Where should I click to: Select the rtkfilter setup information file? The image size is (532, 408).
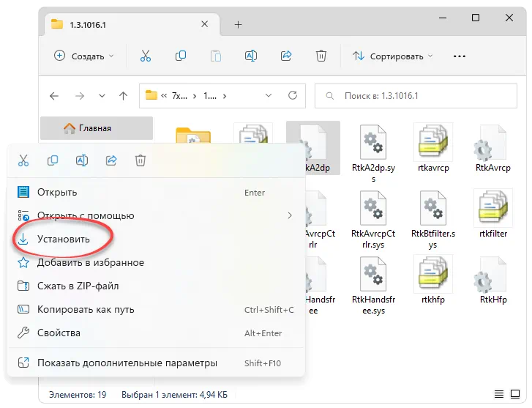pyautogui.click(x=493, y=214)
